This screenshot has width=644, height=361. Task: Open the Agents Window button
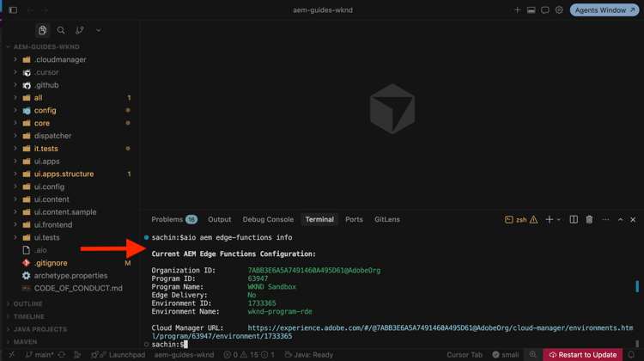point(605,9)
